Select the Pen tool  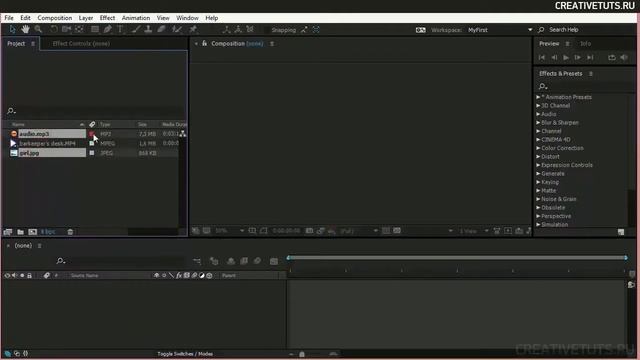coord(107,29)
